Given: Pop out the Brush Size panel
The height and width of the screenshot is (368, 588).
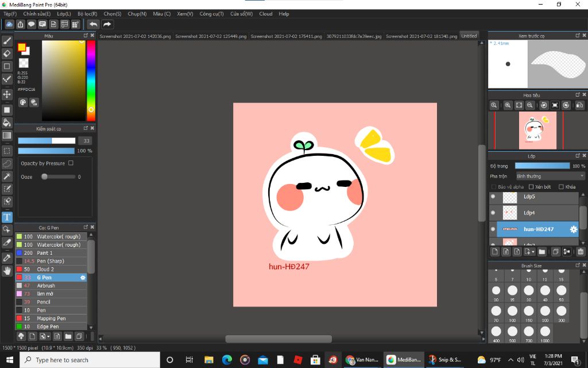Looking at the screenshot, I should 578,265.
